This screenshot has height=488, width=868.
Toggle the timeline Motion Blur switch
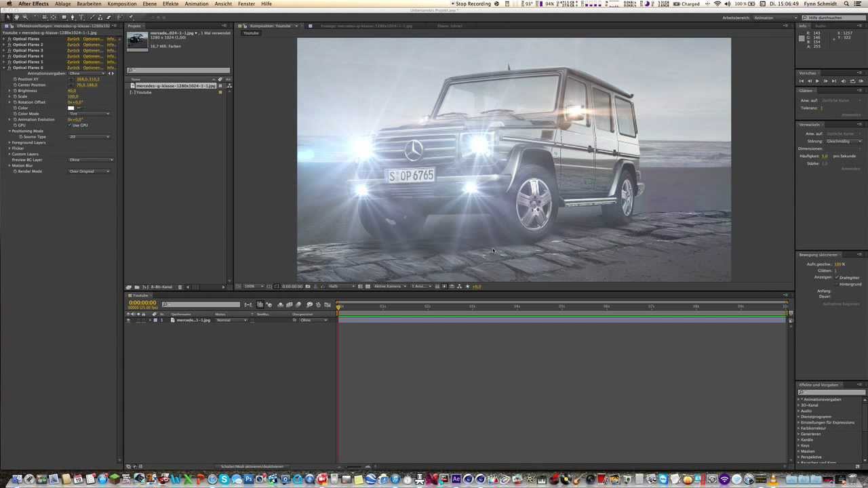pos(299,305)
